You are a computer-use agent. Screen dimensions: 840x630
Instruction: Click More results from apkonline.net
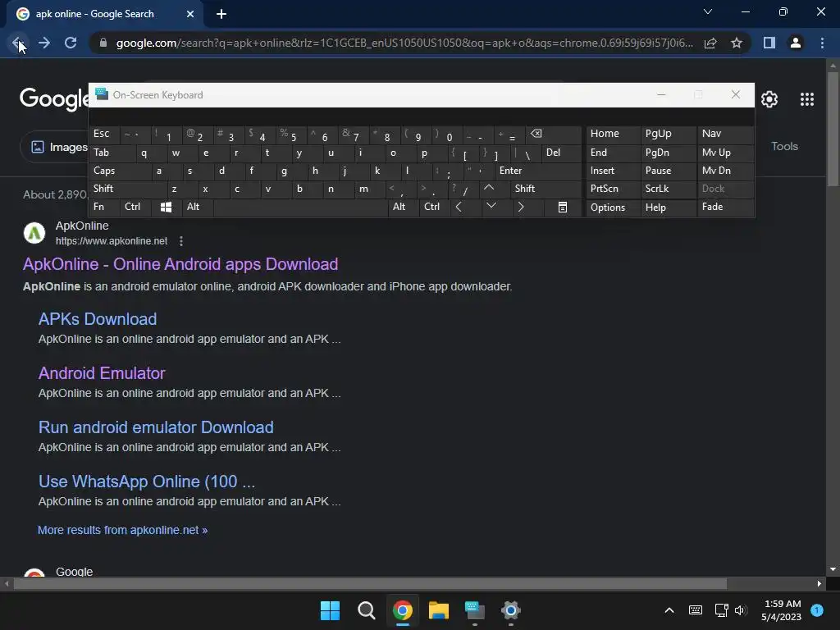(x=123, y=530)
